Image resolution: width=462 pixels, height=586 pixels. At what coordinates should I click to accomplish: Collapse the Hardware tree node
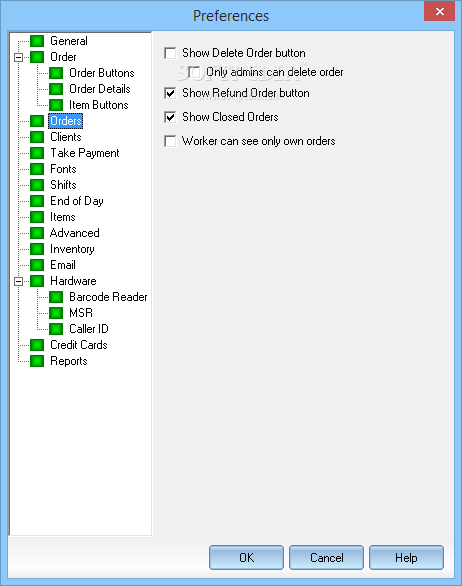click(18, 281)
